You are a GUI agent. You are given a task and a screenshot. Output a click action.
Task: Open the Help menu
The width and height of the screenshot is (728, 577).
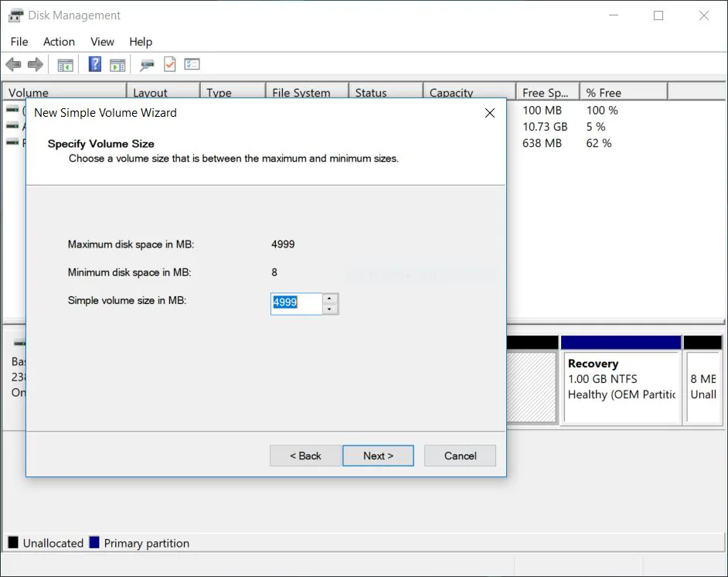point(141,42)
